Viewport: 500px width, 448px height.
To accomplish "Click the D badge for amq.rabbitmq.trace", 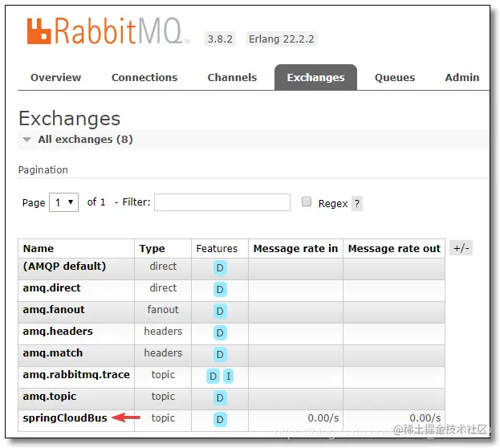I will pyautogui.click(x=213, y=377).
